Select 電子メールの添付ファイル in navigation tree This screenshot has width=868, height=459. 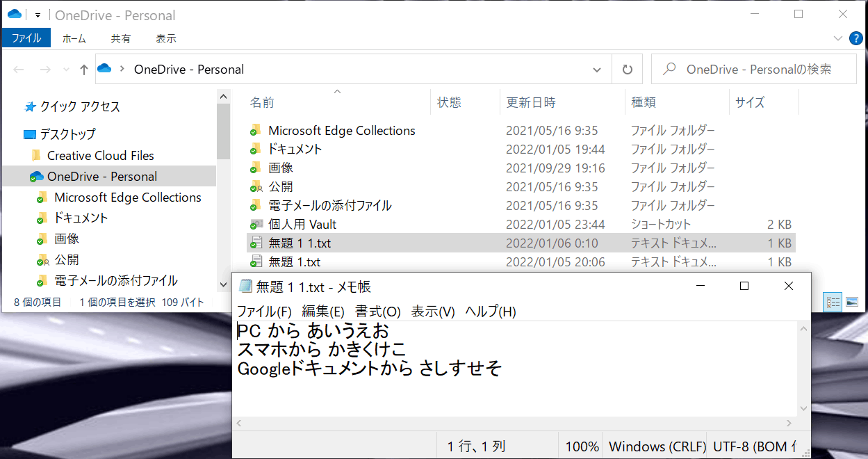coord(116,280)
